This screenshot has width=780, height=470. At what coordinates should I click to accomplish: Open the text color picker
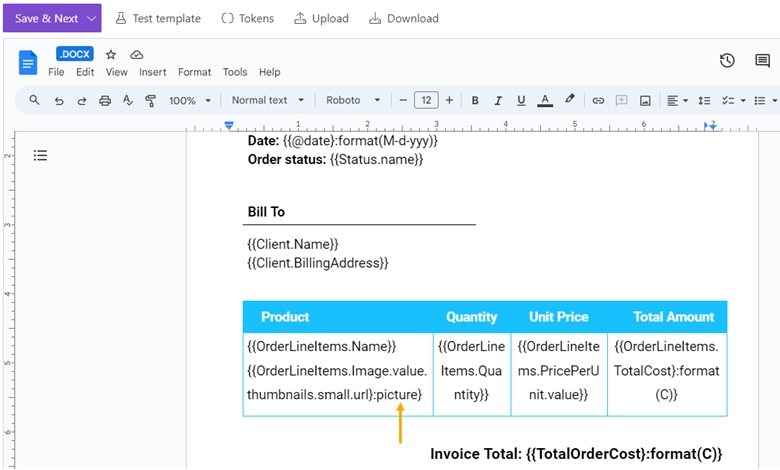pyautogui.click(x=545, y=100)
